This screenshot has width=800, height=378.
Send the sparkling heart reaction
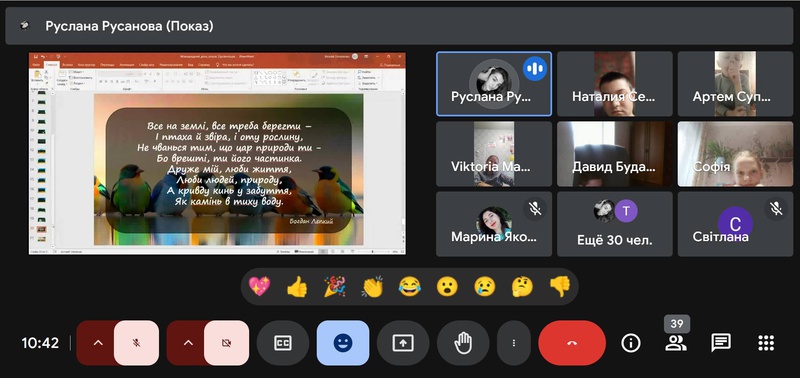[x=259, y=287]
